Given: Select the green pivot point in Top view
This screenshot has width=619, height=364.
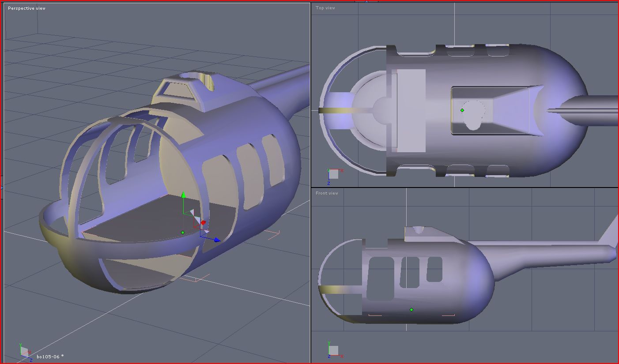Looking at the screenshot, I should point(462,110).
